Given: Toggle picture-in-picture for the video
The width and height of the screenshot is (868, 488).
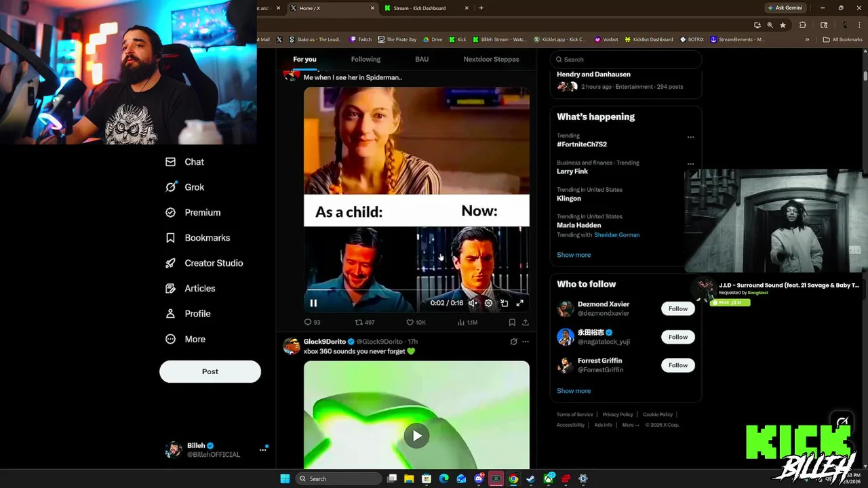Looking at the screenshot, I should pyautogui.click(x=504, y=303).
